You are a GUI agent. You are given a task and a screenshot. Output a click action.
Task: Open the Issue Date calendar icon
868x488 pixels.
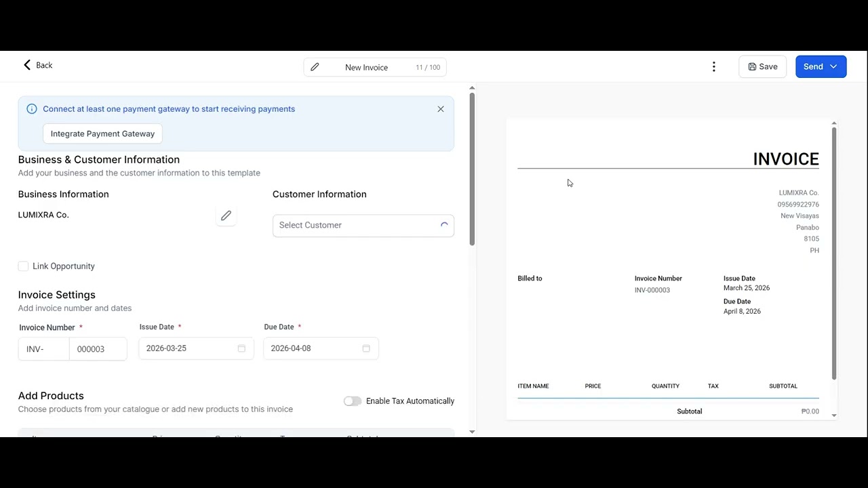tap(241, 348)
